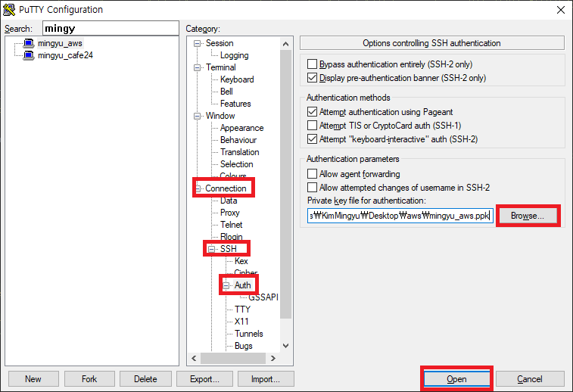Open the Selection category
Screen dimensions: 573x392
click(236, 164)
